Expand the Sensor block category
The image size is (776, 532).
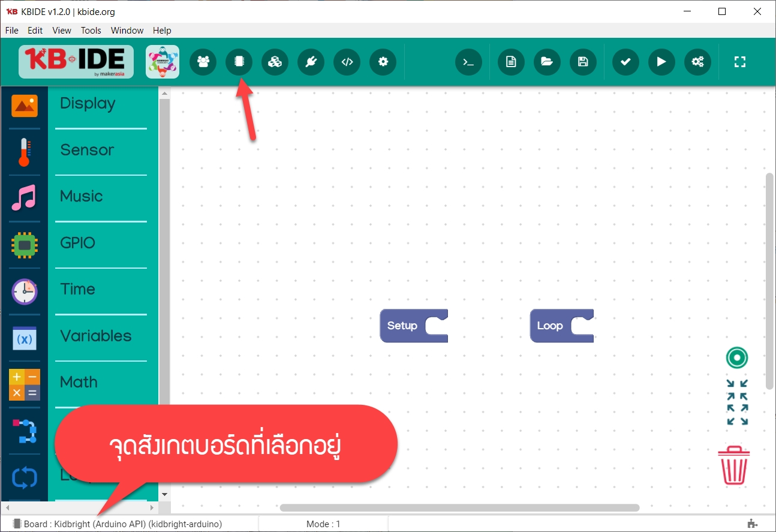(87, 150)
